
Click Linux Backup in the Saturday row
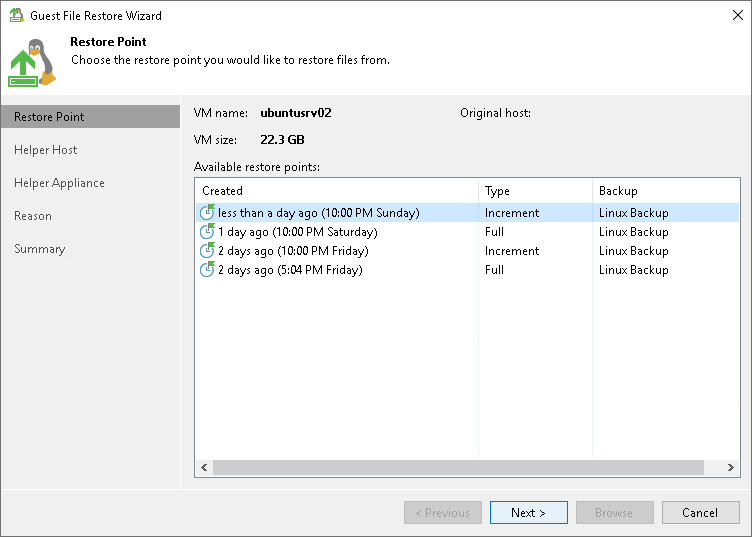pyautogui.click(x=634, y=232)
